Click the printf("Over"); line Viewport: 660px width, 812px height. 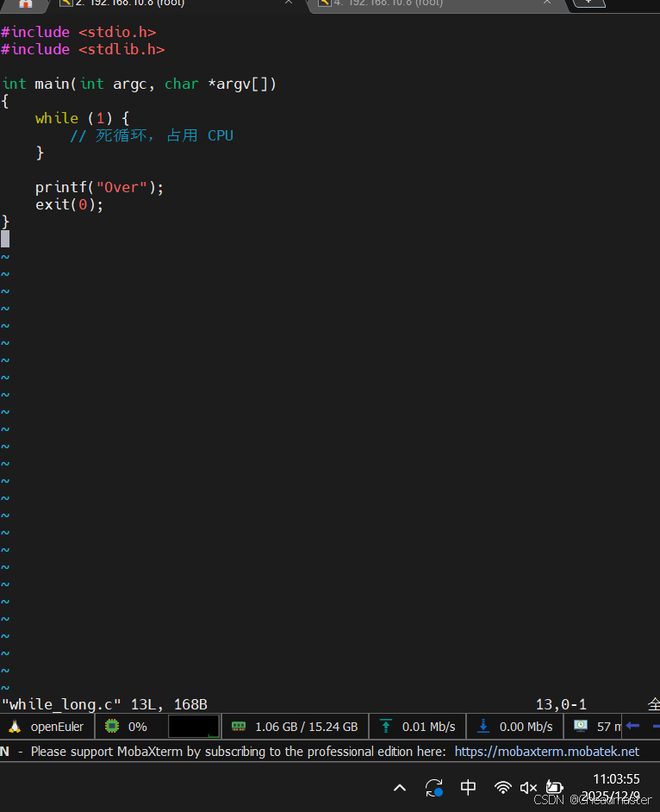[x=99, y=187]
